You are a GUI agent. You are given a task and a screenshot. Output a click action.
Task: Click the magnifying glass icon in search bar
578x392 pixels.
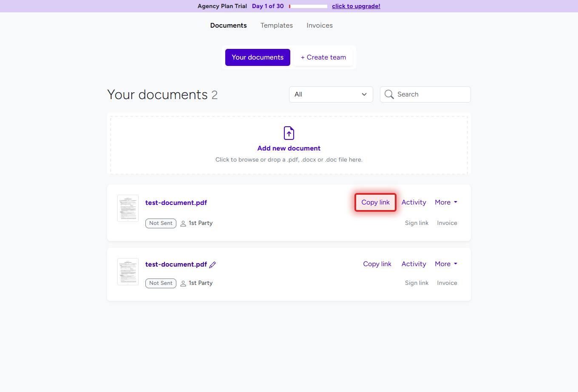389,94
